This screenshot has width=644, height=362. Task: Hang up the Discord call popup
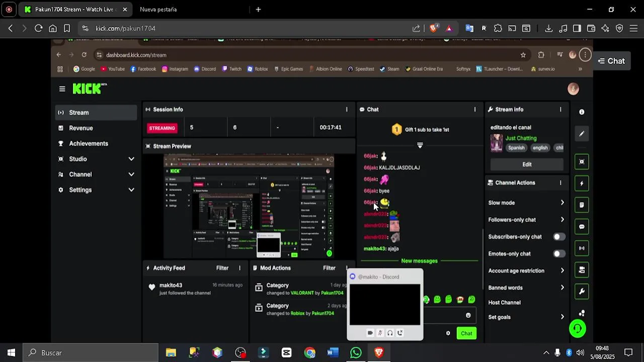pos(400,333)
